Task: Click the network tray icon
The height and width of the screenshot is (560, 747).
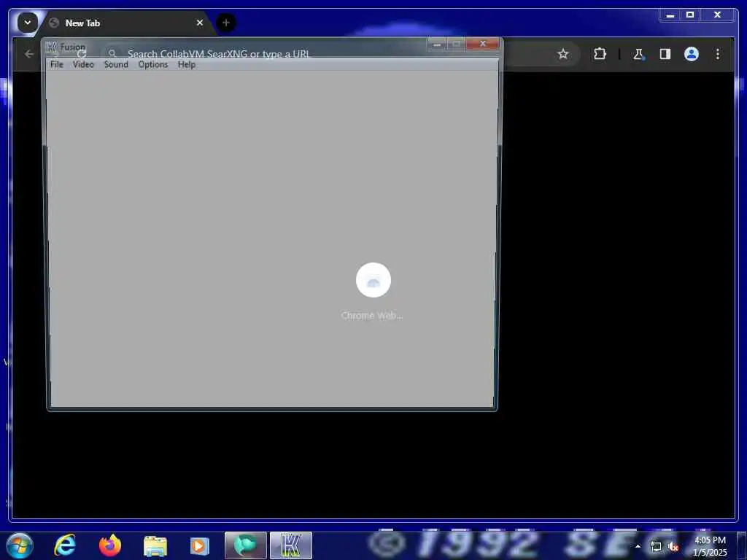Action: pos(656,547)
